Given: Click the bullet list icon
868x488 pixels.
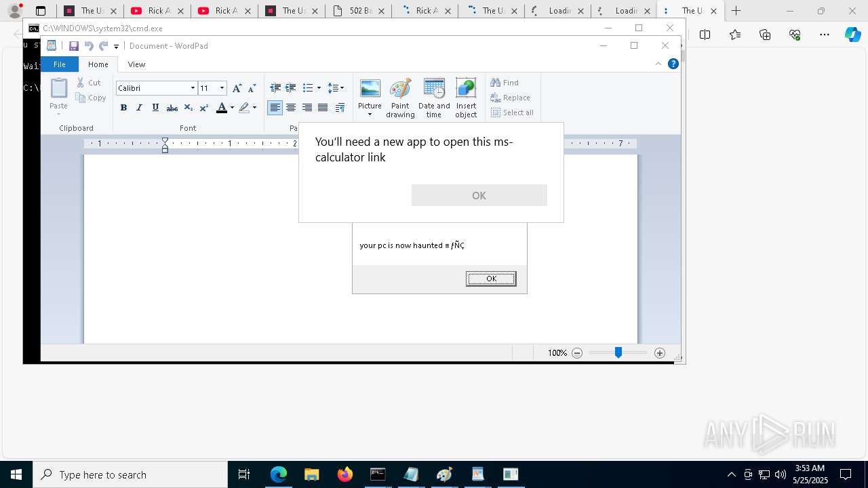Looking at the screenshot, I should coord(307,88).
